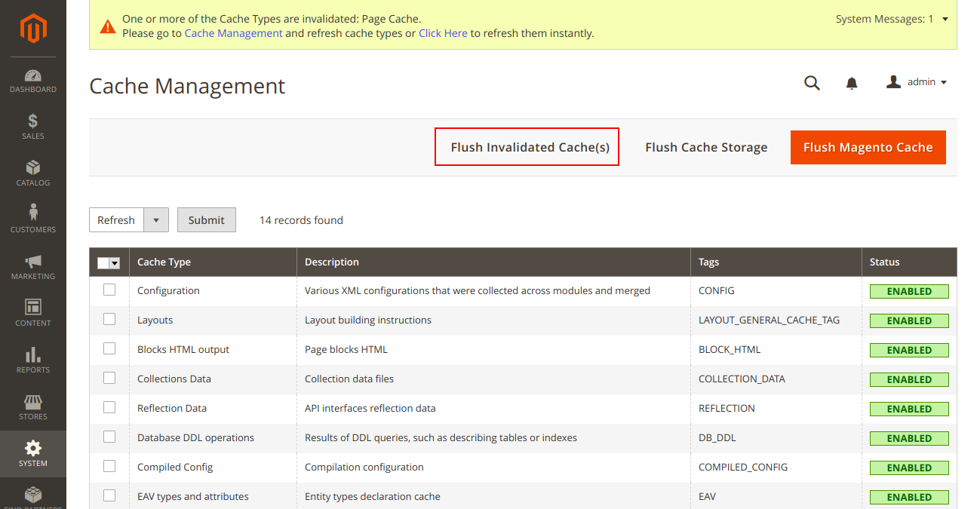Check the Layouts cache checkbox
This screenshot has height=509, width=980.
point(109,319)
